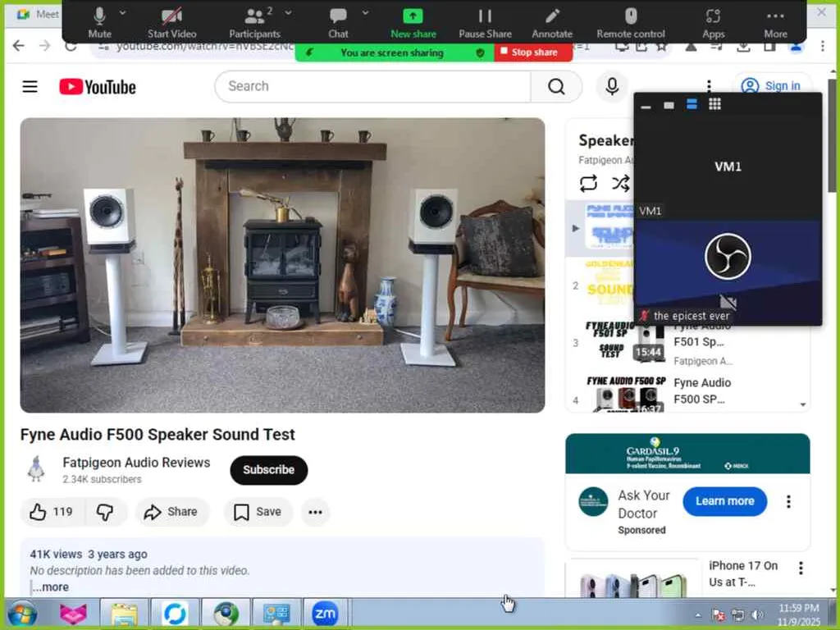Viewport: 840px width, 630px height.
Task: Toggle playlist shuffle
Action: 620,183
